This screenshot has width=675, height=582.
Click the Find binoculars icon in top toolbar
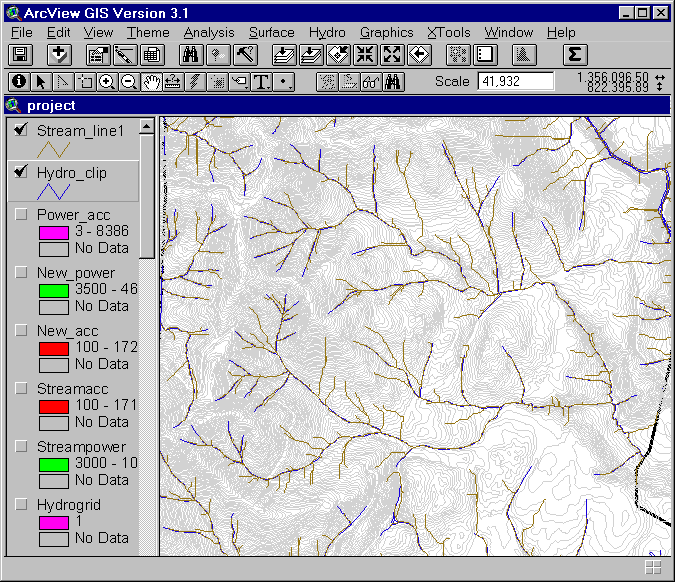coord(190,55)
